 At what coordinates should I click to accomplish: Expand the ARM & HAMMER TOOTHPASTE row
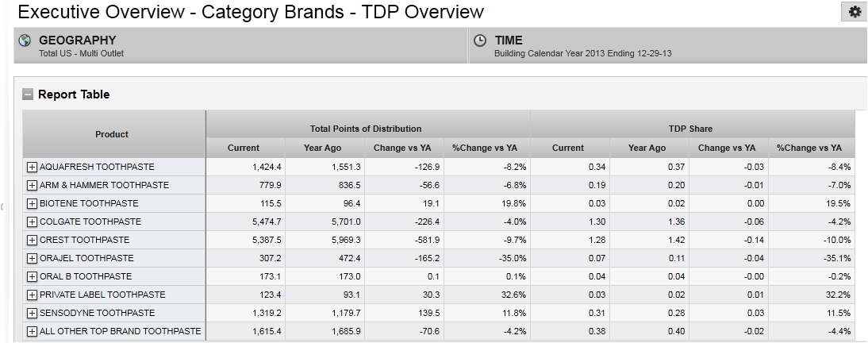tap(33, 185)
